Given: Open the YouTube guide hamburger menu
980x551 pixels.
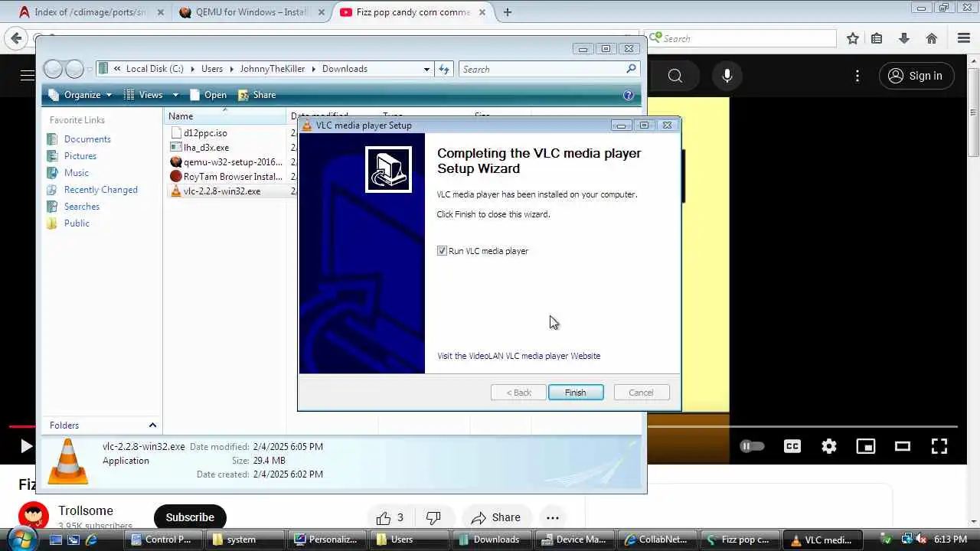Looking at the screenshot, I should (x=27, y=76).
